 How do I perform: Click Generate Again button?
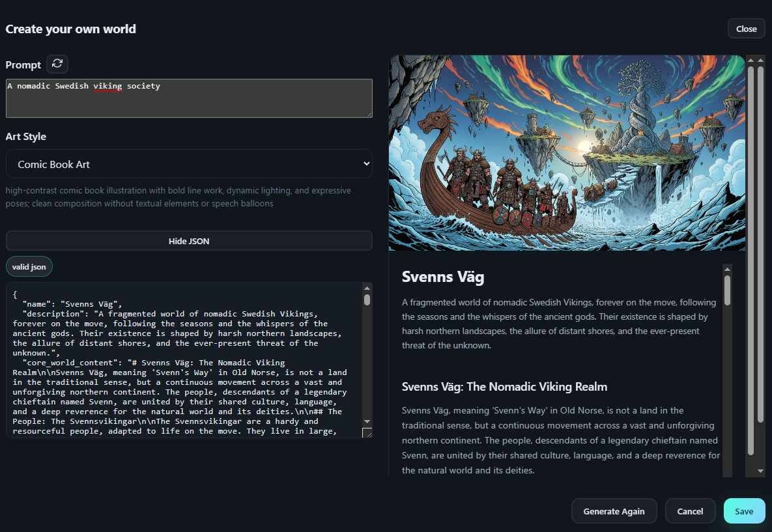[614, 511]
